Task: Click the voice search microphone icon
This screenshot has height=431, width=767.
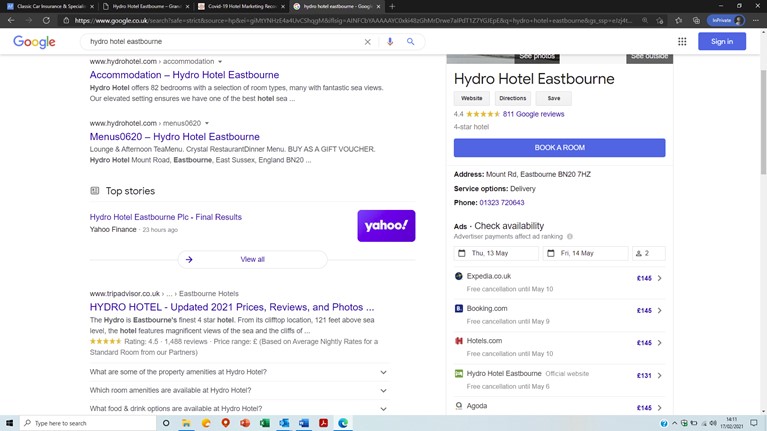Action: point(390,42)
